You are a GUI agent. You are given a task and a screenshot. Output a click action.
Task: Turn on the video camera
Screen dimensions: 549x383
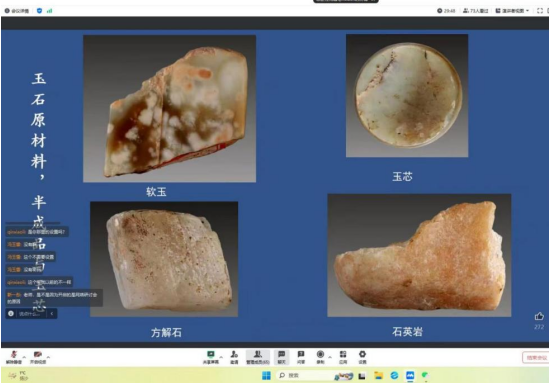tap(38, 357)
